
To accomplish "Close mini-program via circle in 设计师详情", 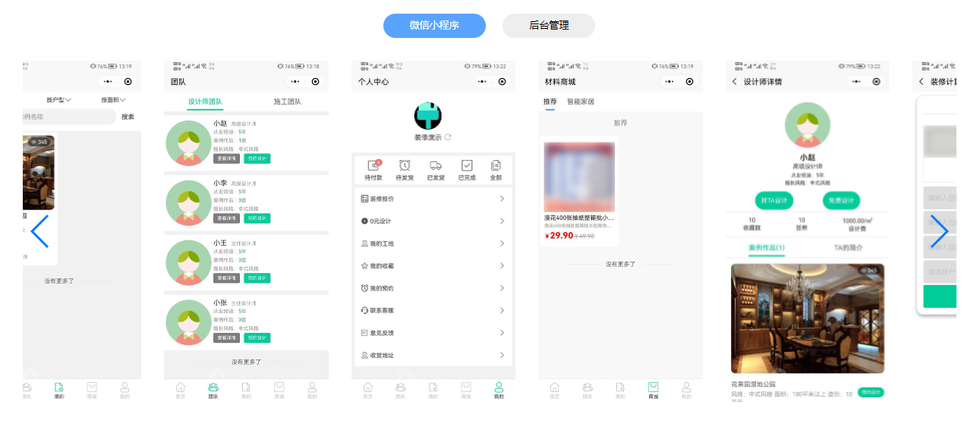I will pyautogui.click(x=877, y=81).
